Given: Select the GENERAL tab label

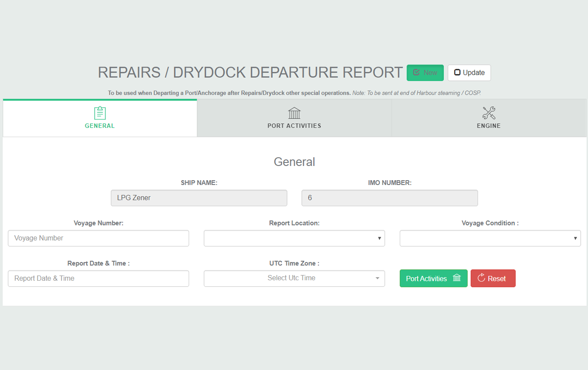Looking at the screenshot, I should tap(100, 126).
